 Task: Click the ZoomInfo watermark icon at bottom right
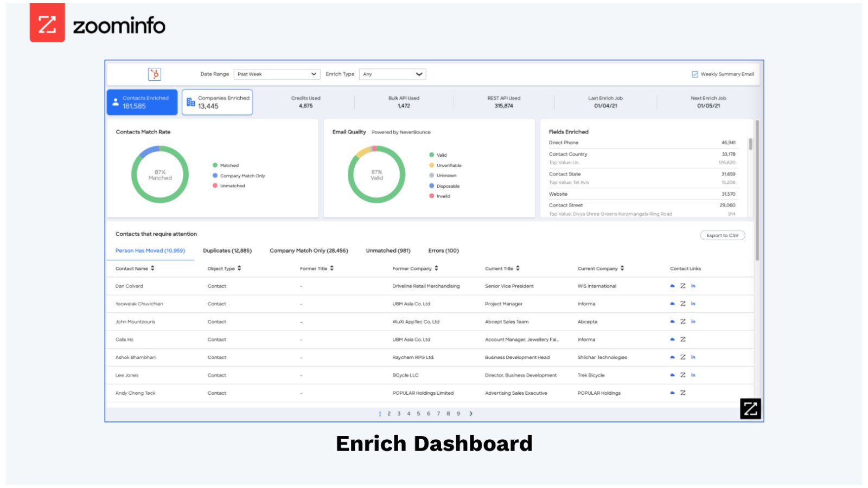coord(751,409)
